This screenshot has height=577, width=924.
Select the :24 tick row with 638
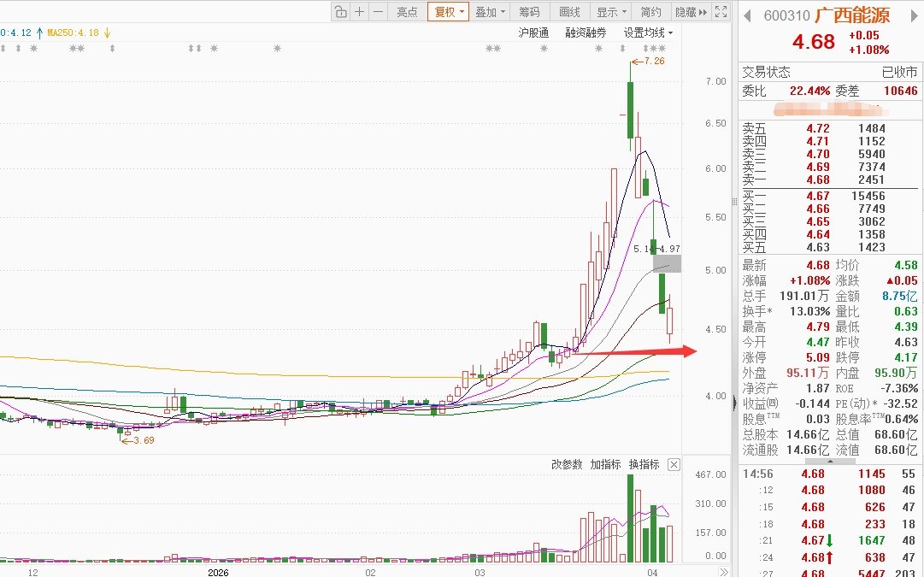point(829,557)
